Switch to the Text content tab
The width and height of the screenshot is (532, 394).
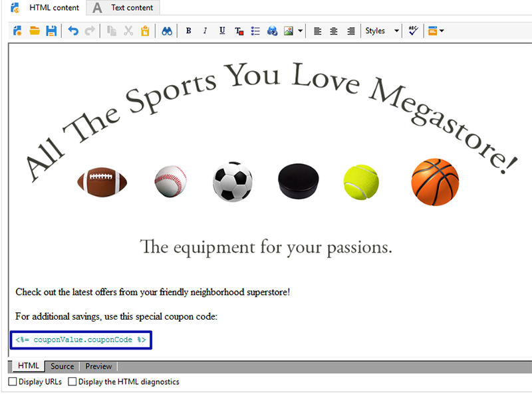pos(124,7)
